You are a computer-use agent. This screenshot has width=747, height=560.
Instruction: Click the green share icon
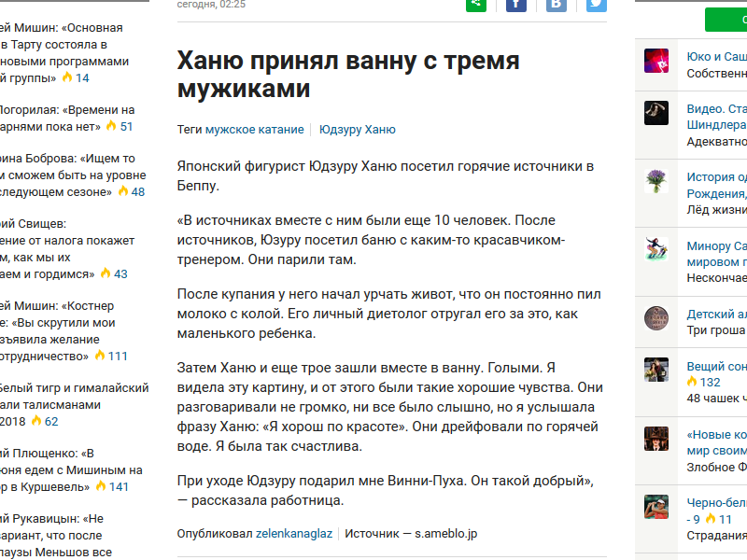click(x=476, y=4)
